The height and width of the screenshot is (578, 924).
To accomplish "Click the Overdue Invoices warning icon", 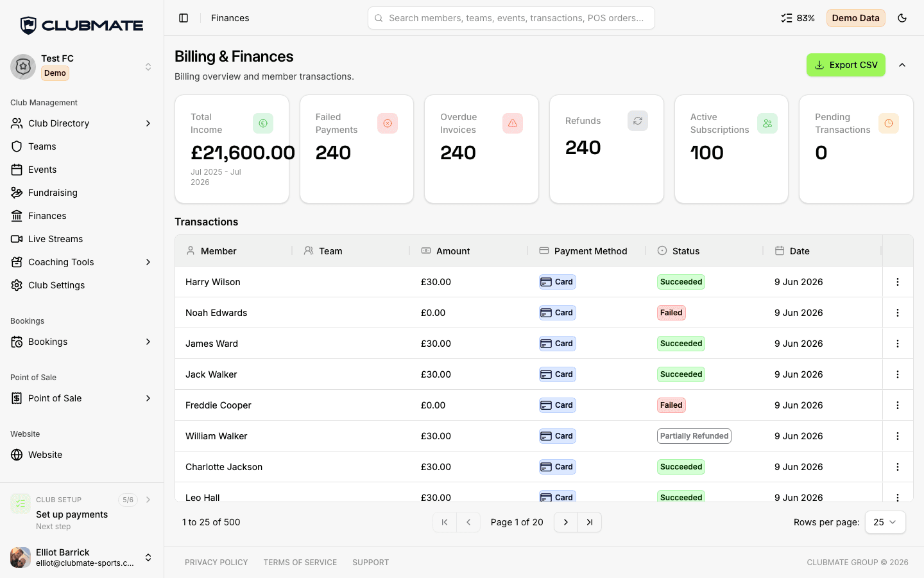I will pos(513,123).
